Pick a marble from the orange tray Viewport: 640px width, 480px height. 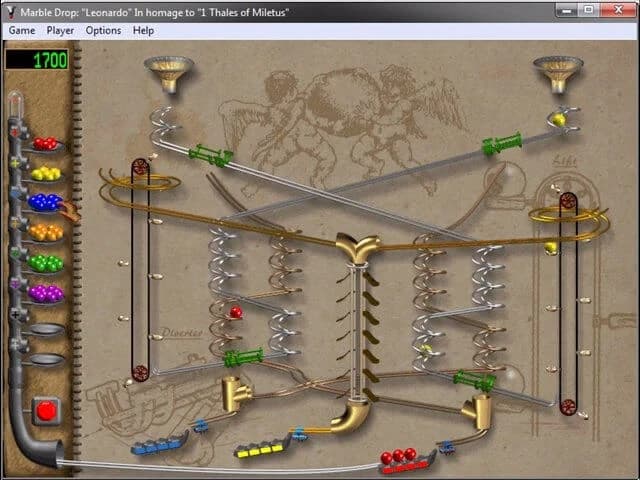point(45,233)
